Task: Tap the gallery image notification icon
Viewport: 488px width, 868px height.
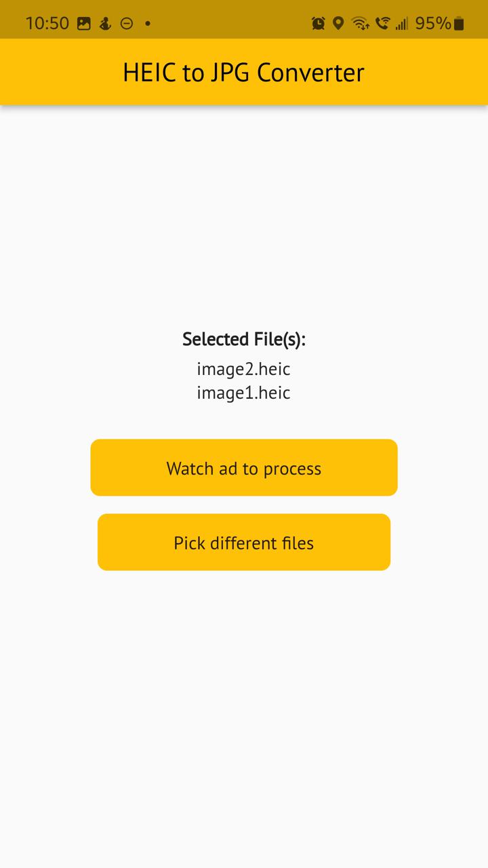Action: (x=84, y=24)
